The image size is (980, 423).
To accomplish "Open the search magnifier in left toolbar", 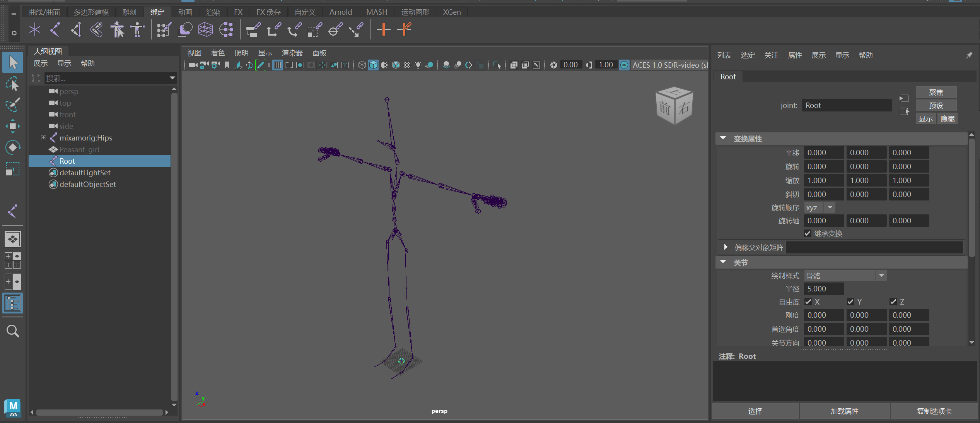I will (13, 331).
